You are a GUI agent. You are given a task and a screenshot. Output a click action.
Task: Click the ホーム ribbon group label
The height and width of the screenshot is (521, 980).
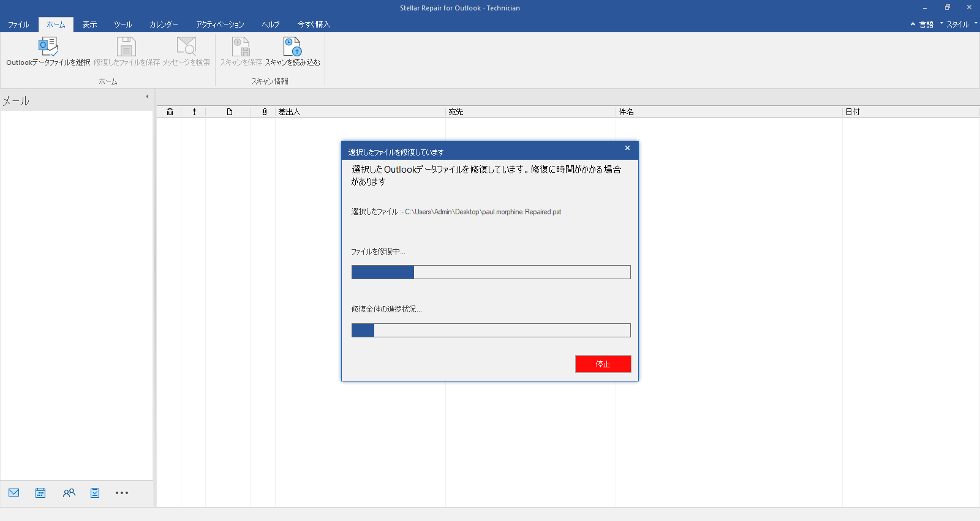pos(108,81)
